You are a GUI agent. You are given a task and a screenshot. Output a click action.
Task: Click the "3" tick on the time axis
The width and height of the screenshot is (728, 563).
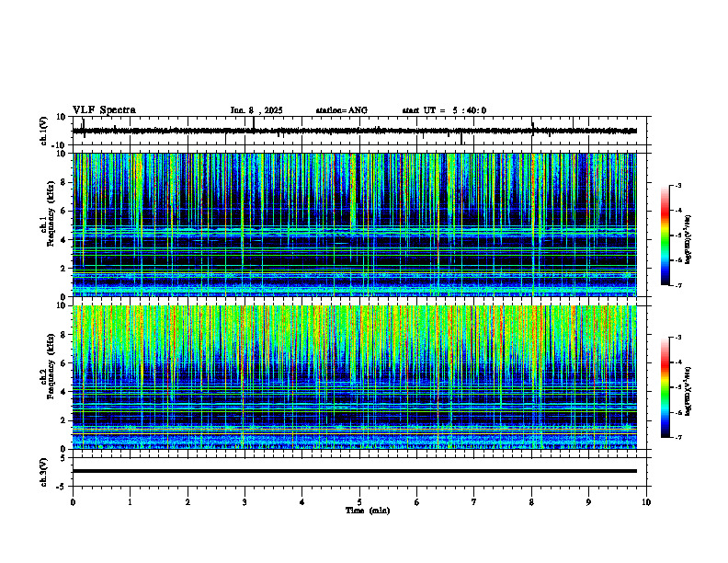(245, 502)
